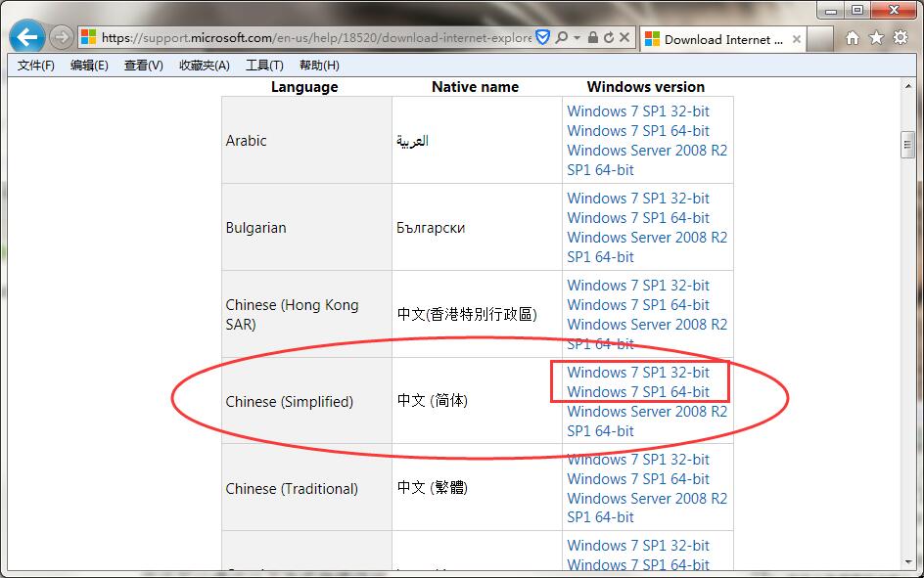Click the Chinese (Traditional) language cell
This screenshot has height=578, width=924.
[306, 488]
